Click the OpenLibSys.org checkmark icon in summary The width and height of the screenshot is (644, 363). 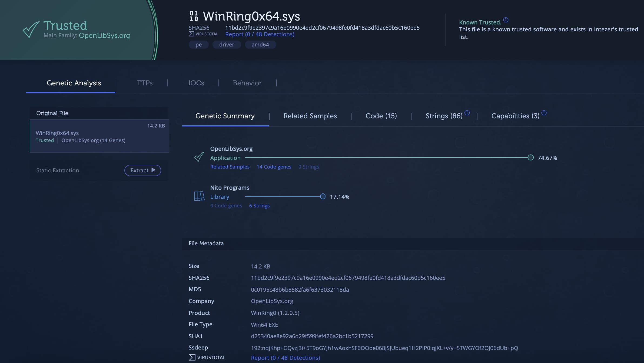click(199, 157)
